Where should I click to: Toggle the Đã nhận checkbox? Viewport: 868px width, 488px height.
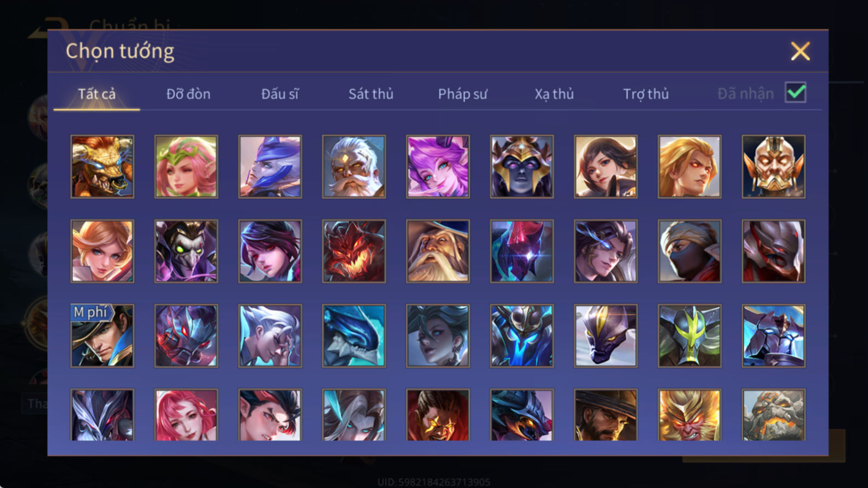[x=795, y=92]
